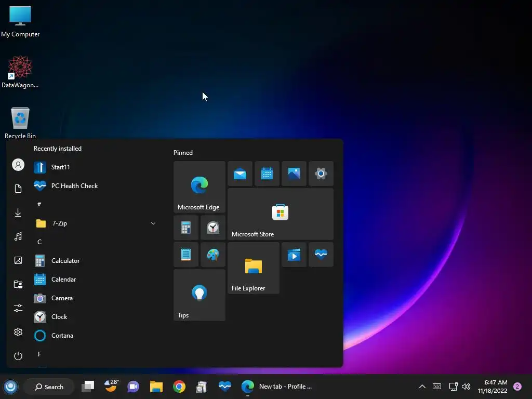The height and width of the screenshot is (399, 532).
Task: Open the Calendar pinned tile
Action: tap(267, 174)
